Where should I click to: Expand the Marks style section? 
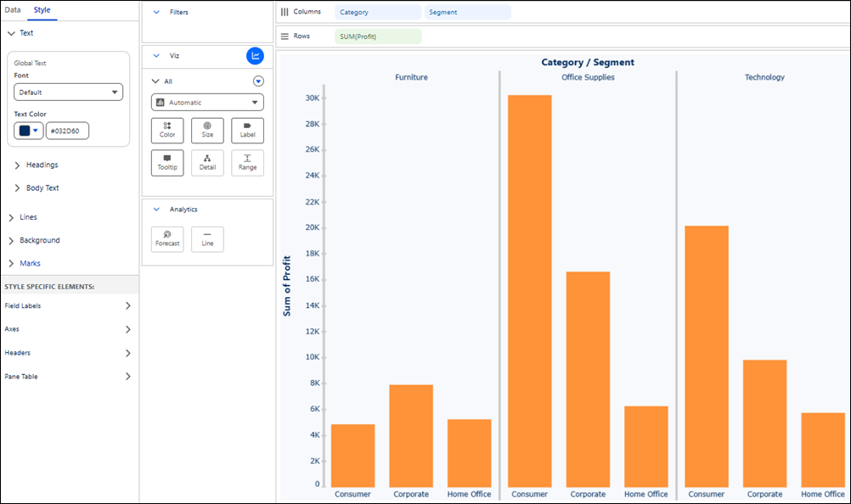pyautogui.click(x=11, y=263)
